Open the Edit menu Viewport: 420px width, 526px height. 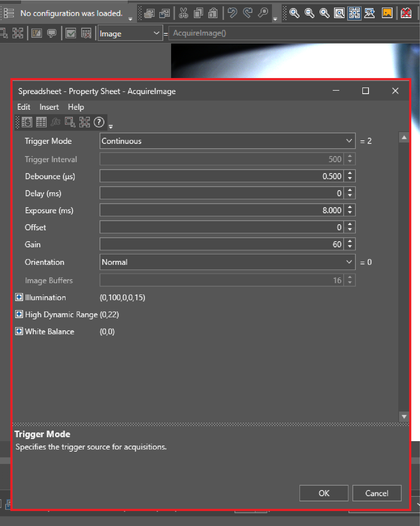(24, 107)
